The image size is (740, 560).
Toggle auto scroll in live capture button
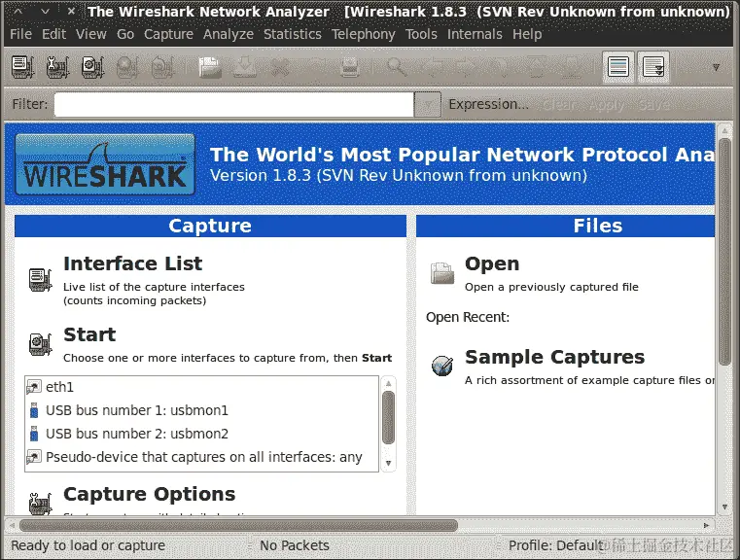click(x=653, y=67)
